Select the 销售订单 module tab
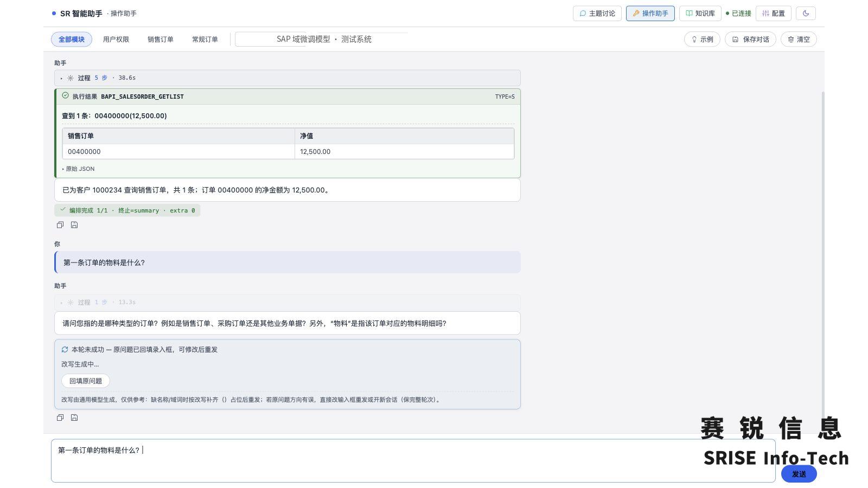Viewport: 868px width, 488px height. click(x=161, y=40)
